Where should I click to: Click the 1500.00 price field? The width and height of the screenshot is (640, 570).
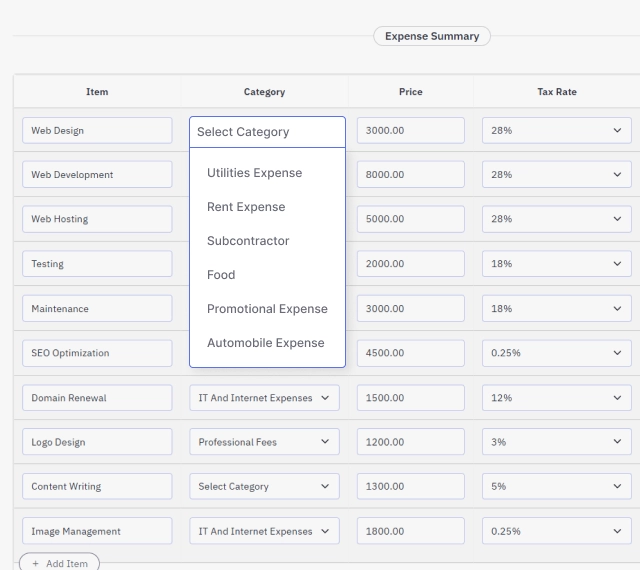click(411, 398)
